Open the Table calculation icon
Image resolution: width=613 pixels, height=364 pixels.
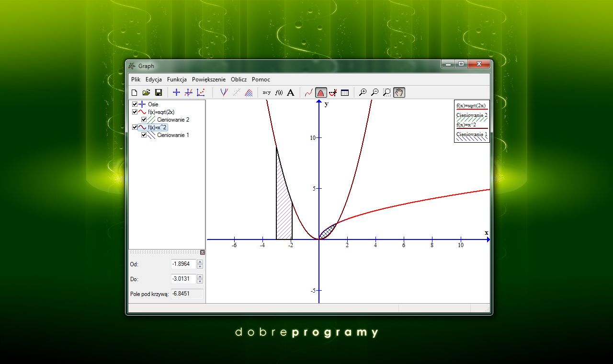click(345, 92)
